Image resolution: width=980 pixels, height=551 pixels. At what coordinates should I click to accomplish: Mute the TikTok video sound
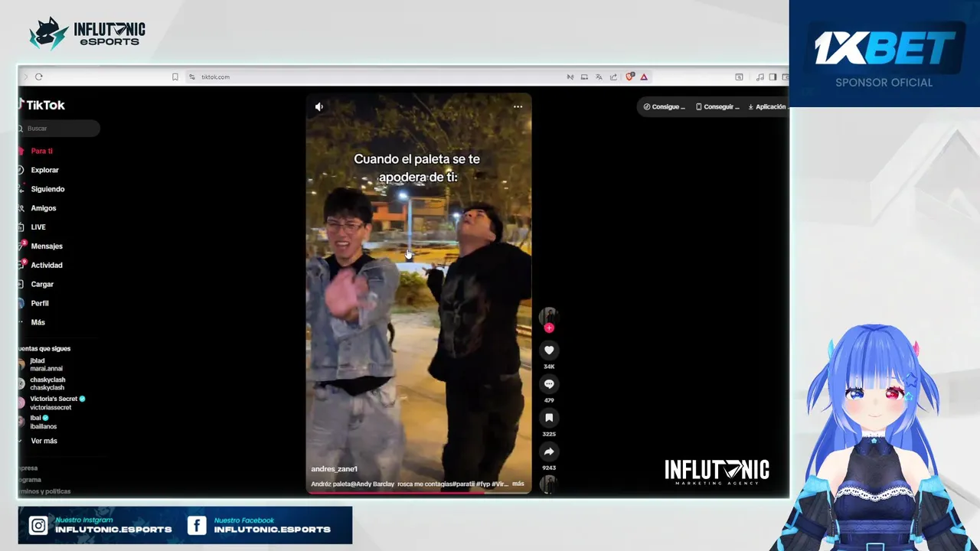319,106
